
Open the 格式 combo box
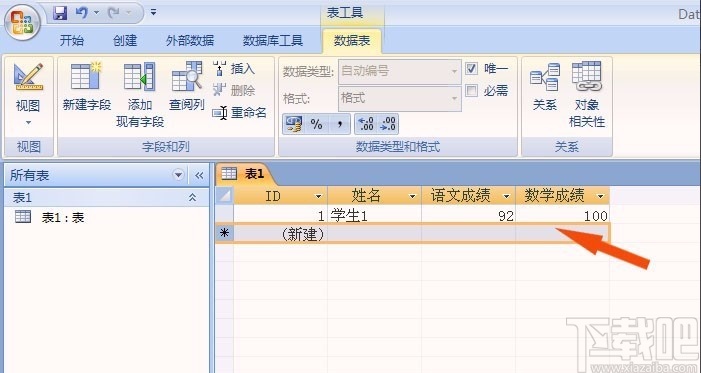pos(399,98)
